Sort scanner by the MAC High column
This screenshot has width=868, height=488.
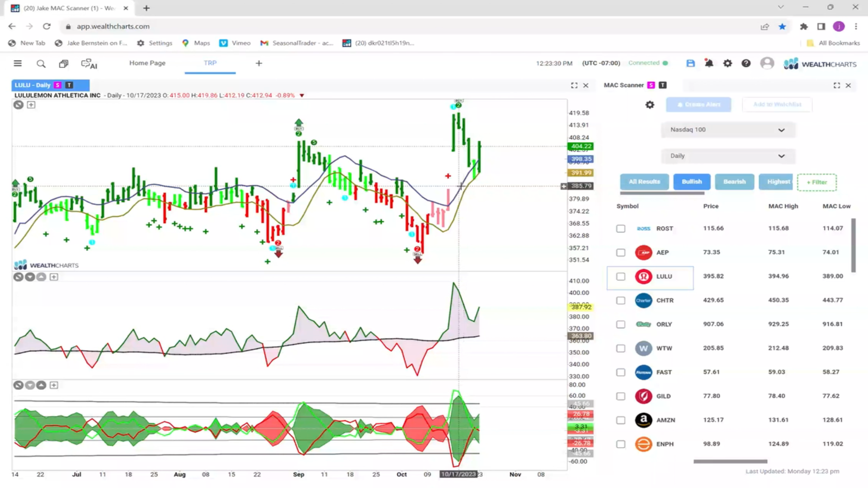coord(783,206)
